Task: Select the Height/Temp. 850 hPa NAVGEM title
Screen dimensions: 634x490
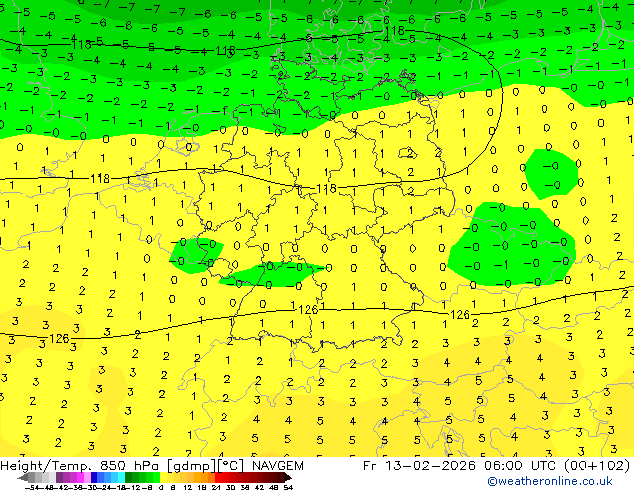Action: click(x=152, y=466)
